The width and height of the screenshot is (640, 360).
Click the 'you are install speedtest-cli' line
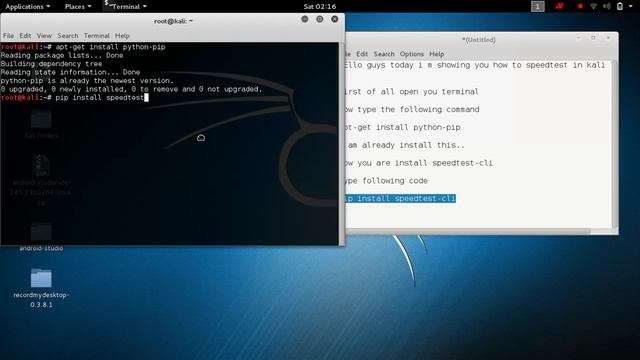(419, 163)
